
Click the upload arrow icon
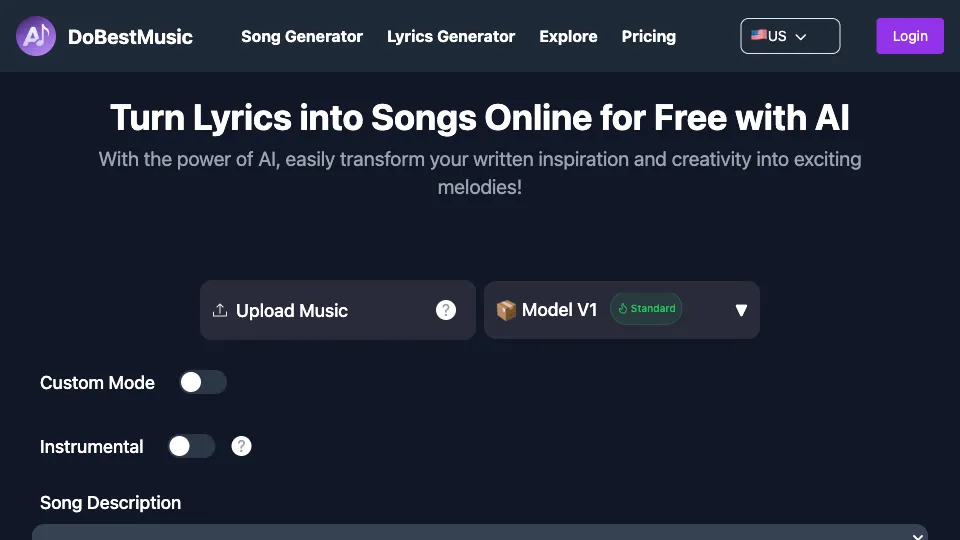pyautogui.click(x=220, y=310)
